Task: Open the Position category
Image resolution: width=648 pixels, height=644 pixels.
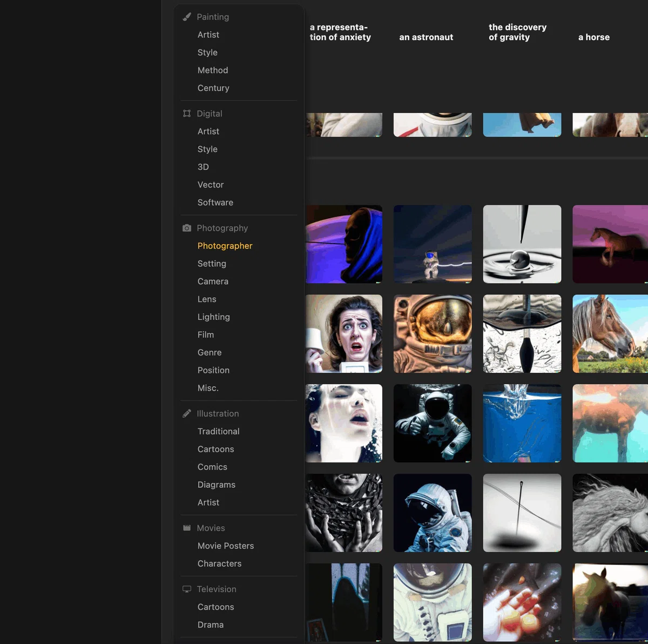Action: point(213,371)
